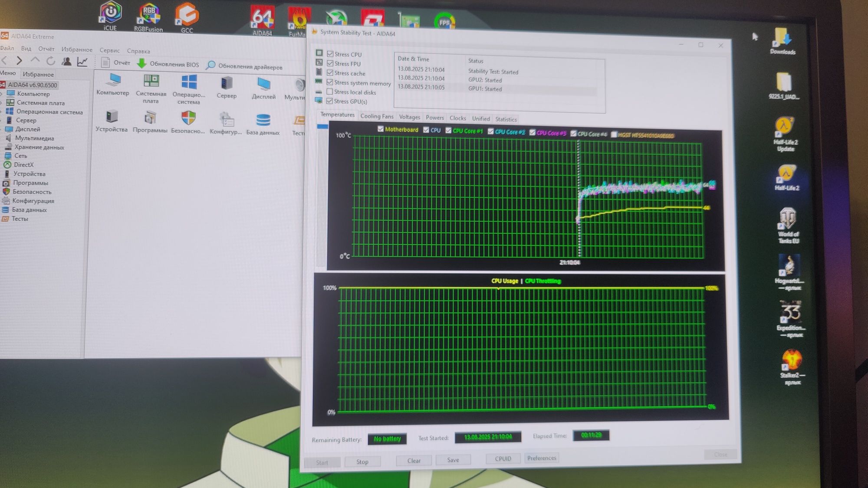868x488 pixels.
Task: Expand the Дисплей tree node
Action: pyautogui.click(x=2, y=129)
